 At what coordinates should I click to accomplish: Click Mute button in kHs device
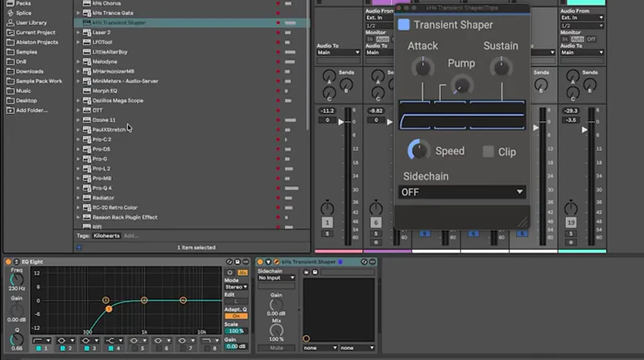coord(276,348)
